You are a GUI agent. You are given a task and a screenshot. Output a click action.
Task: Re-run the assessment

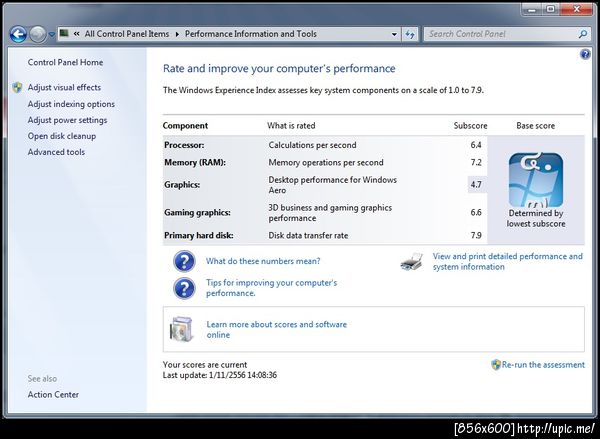point(543,365)
